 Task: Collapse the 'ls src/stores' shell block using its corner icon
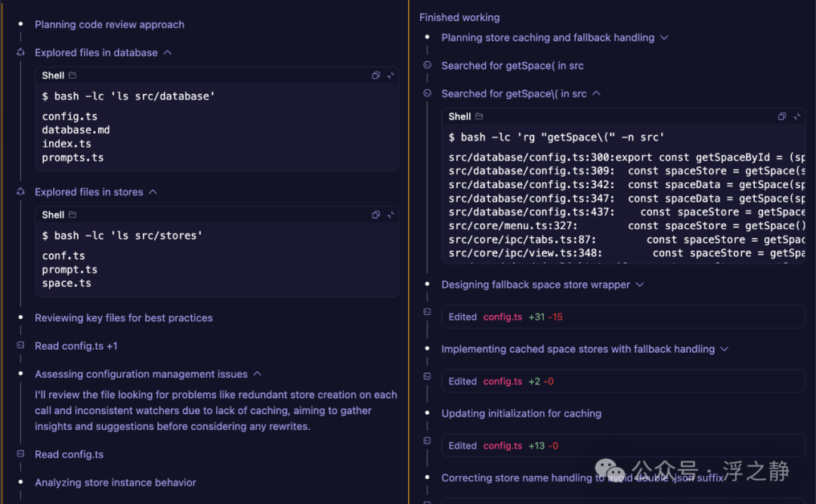coord(391,215)
